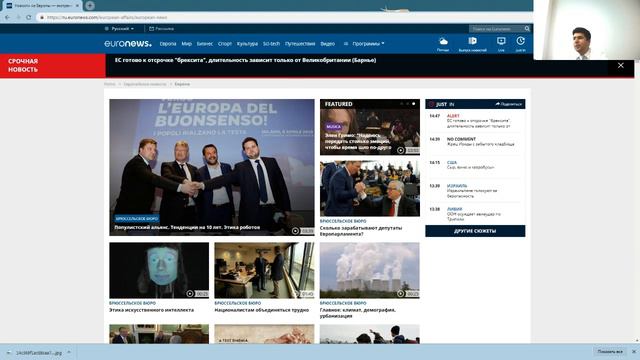The width and height of the screenshot is (640, 360).
Task: Open the breaking news headline about Brexit
Action: [x=245, y=60]
